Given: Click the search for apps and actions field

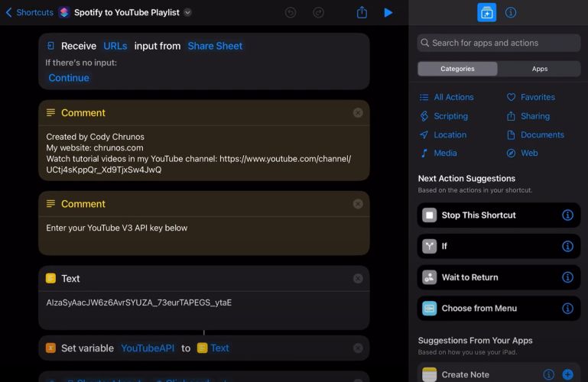Looking at the screenshot, I should (499, 43).
